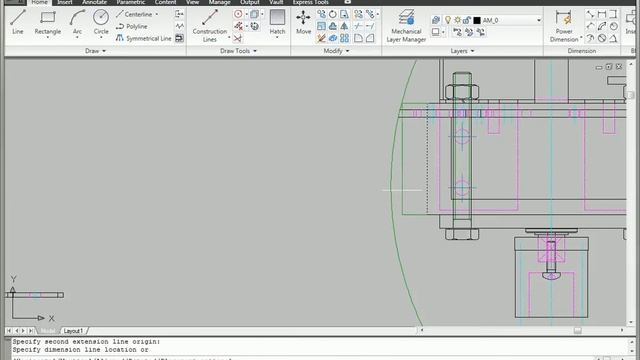Click the Trim icon in Modify panel
The image size is (640, 360).
coord(358,26)
